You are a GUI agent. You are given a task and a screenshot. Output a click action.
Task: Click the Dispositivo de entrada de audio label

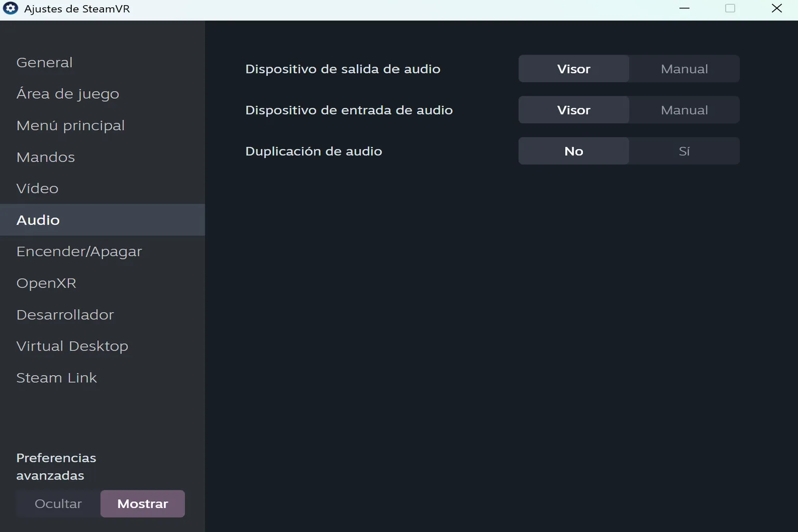(349, 110)
